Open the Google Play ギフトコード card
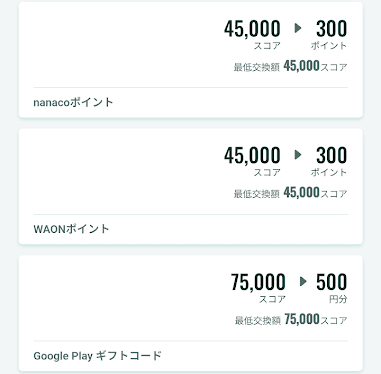This screenshot has width=381, height=374. point(191,313)
